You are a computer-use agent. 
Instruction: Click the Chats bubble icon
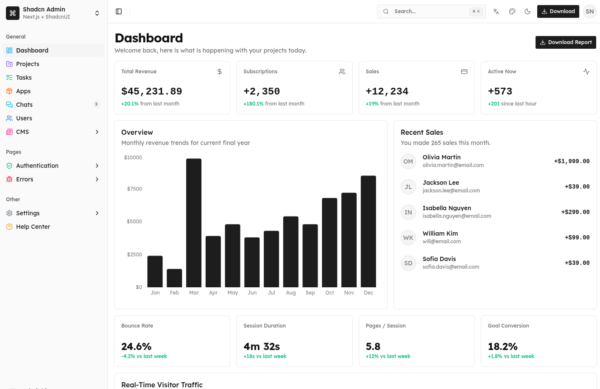coord(9,104)
